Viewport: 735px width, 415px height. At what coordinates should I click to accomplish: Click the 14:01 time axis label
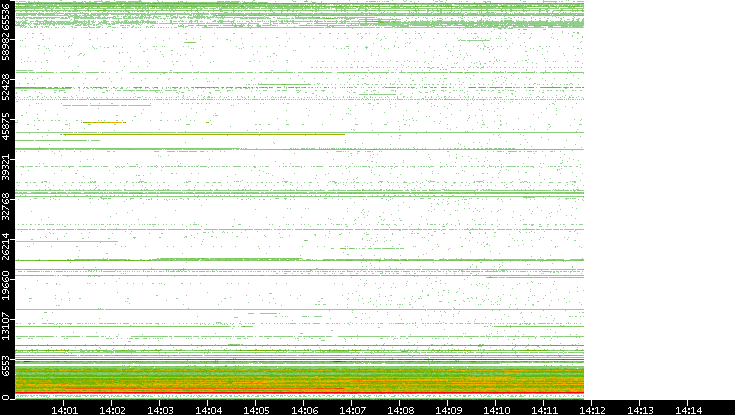pos(64,409)
